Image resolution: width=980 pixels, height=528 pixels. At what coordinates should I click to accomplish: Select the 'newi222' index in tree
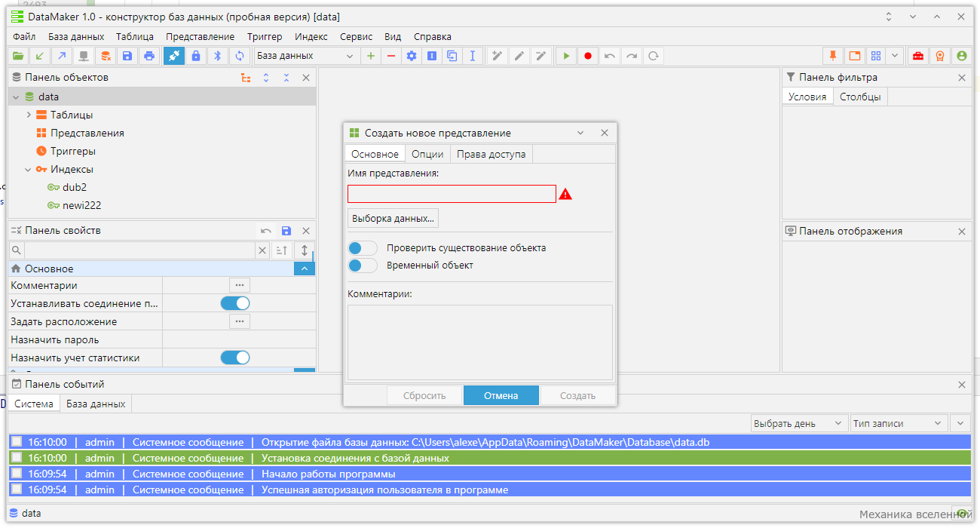click(x=81, y=205)
